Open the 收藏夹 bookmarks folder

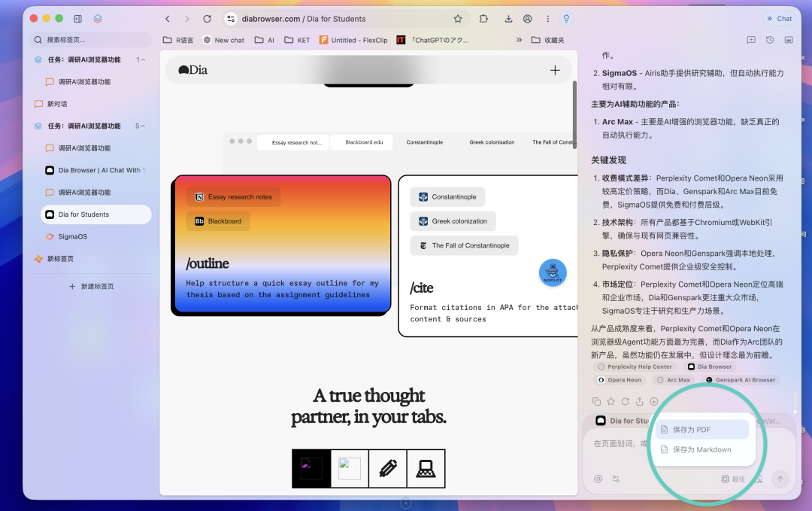548,40
